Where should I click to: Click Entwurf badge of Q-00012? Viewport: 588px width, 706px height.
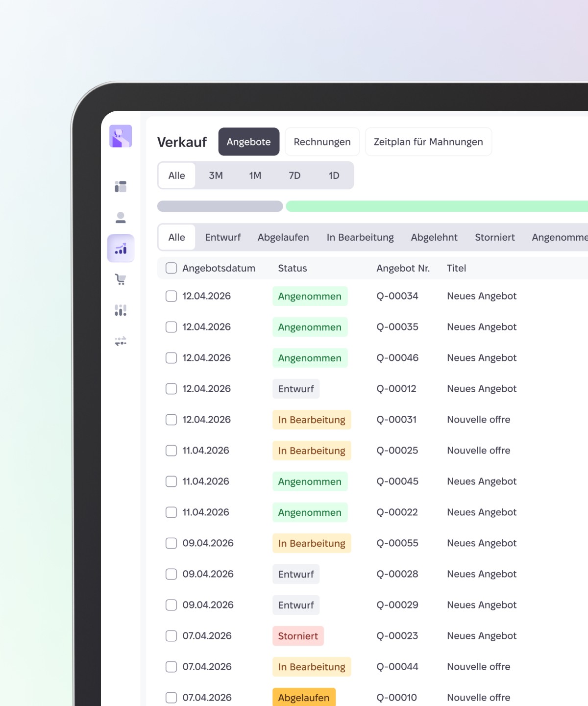click(296, 389)
